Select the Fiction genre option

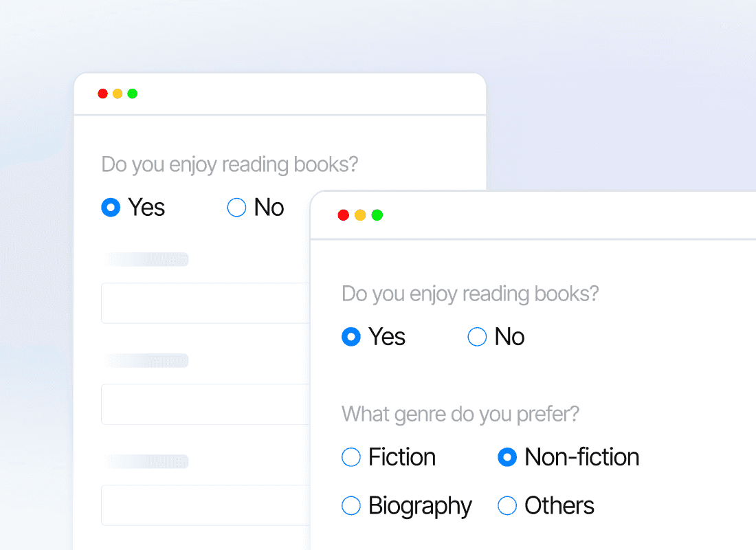pos(351,457)
